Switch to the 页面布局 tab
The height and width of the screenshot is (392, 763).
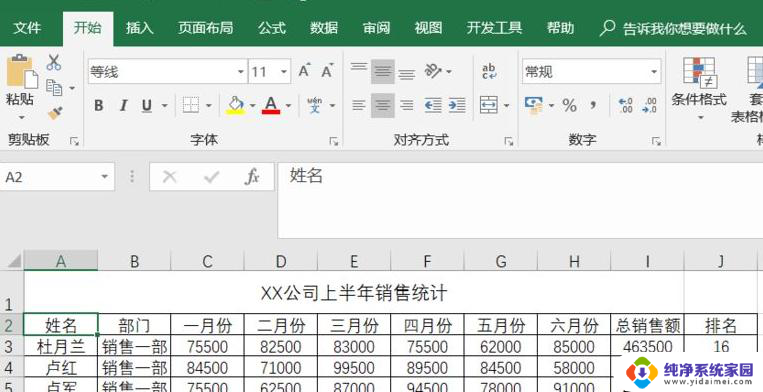coord(205,28)
